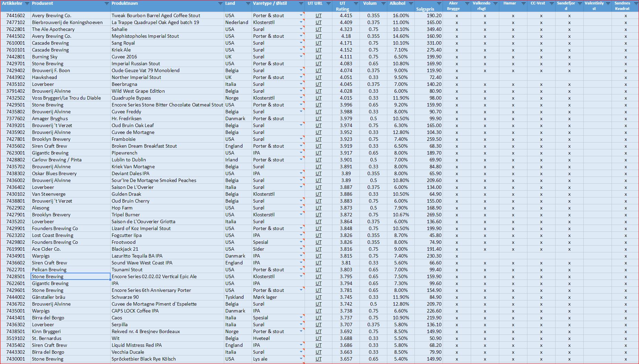Select the Kinn Bryggeri producer cell
The width and height of the screenshot is (639, 364).
pos(70,331)
